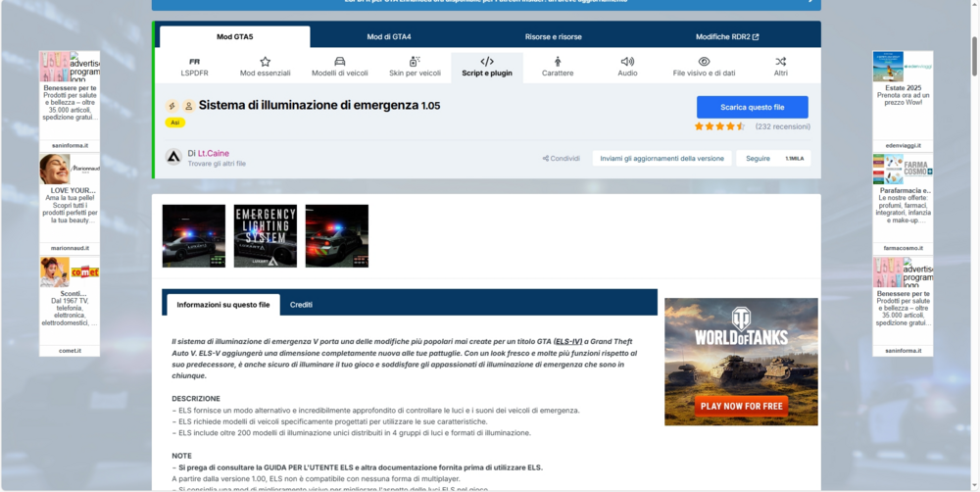Open the ELS-IV link in description
Viewport: 980px width, 492px height.
tap(568, 341)
